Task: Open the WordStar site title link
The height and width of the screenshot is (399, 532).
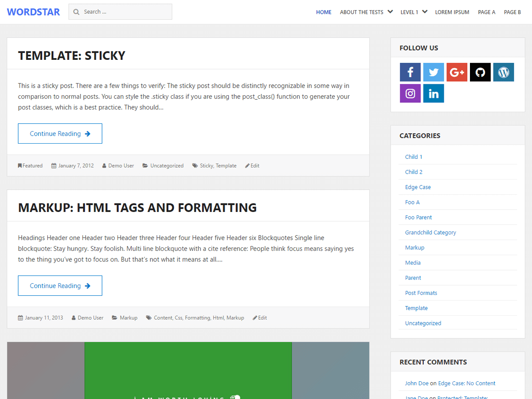Action: [x=33, y=12]
